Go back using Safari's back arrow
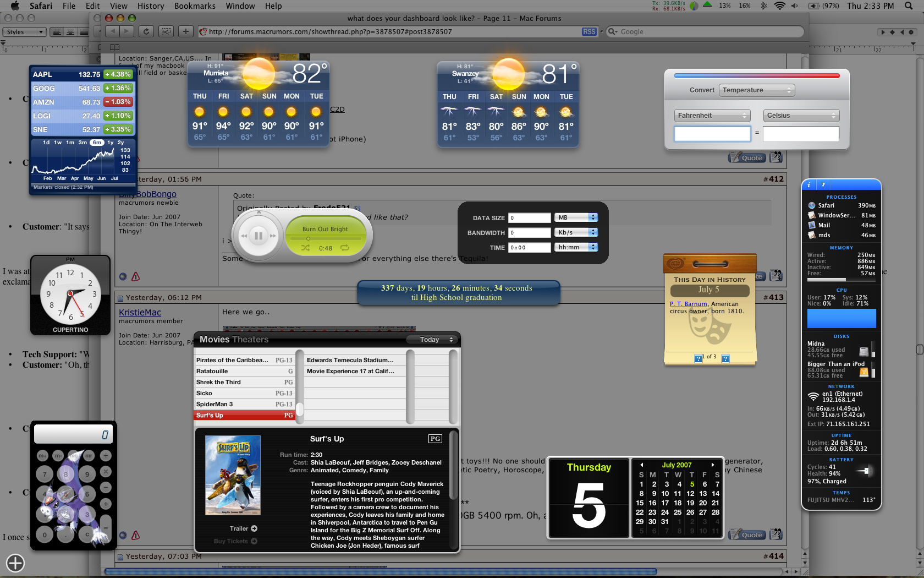924x578 pixels. pos(112,31)
